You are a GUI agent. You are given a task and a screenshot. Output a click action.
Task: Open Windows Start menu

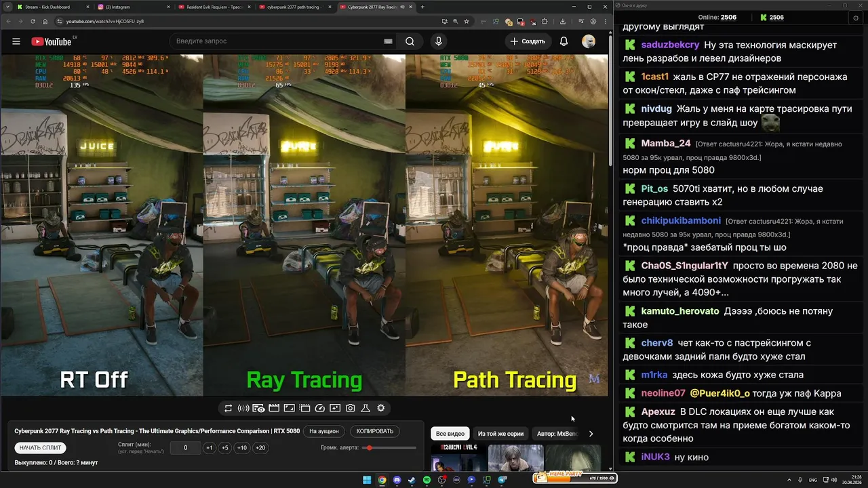(367, 480)
